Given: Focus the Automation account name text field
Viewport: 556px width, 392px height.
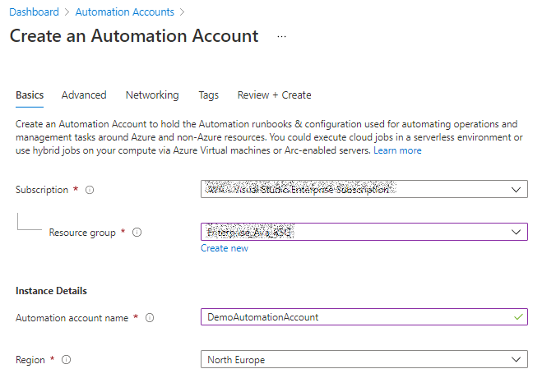Looking at the screenshot, I should coord(354,317).
